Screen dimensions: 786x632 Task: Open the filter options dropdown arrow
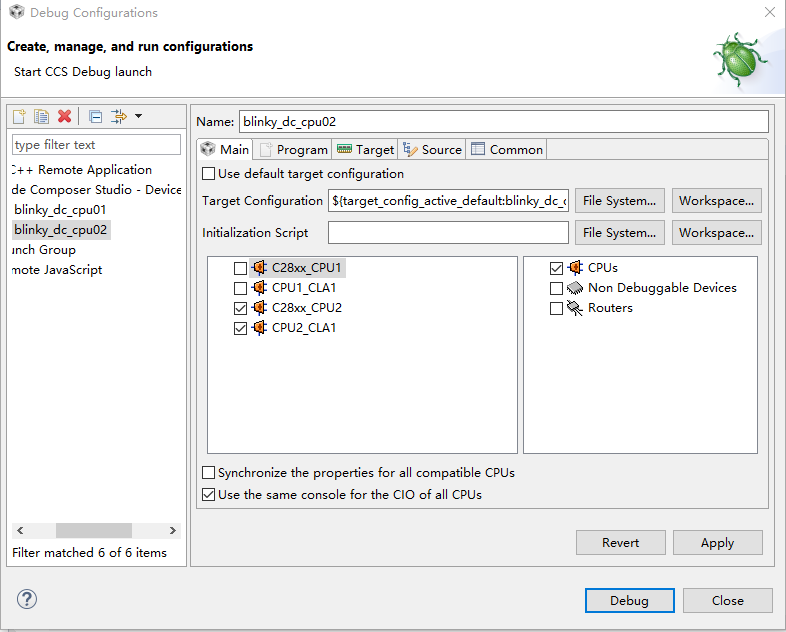pyautogui.click(x=139, y=116)
